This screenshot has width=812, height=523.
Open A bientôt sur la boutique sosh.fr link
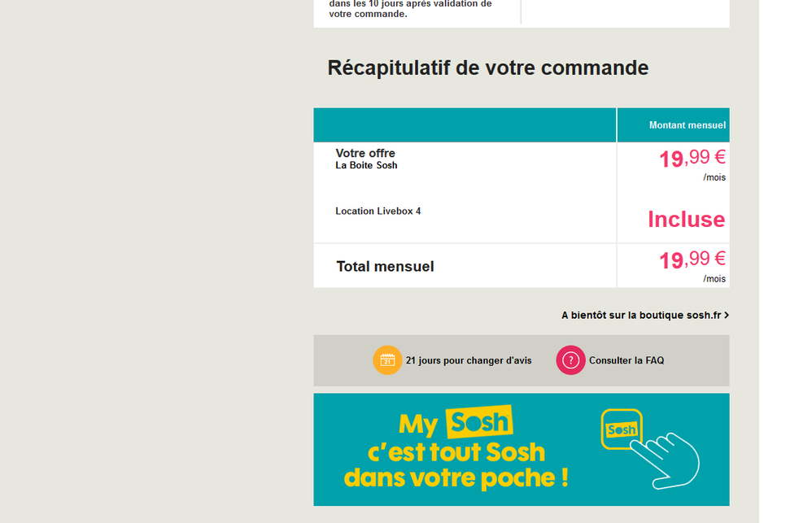pyautogui.click(x=642, y=315)
